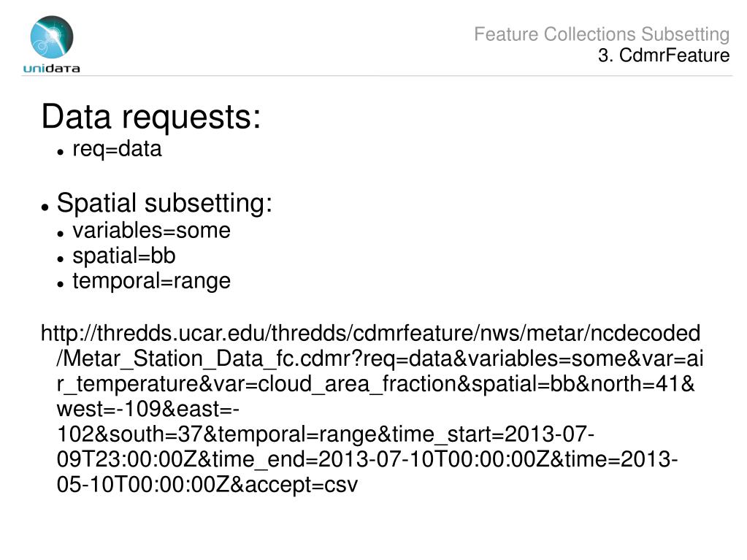
Task: Select the 'variables=some' bullet item
Action: click(x=151, y=231)
